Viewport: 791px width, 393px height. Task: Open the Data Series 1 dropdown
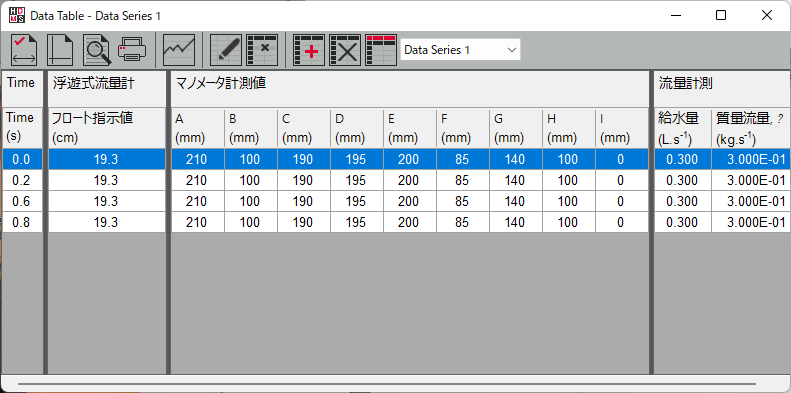(x=460, y=50)
